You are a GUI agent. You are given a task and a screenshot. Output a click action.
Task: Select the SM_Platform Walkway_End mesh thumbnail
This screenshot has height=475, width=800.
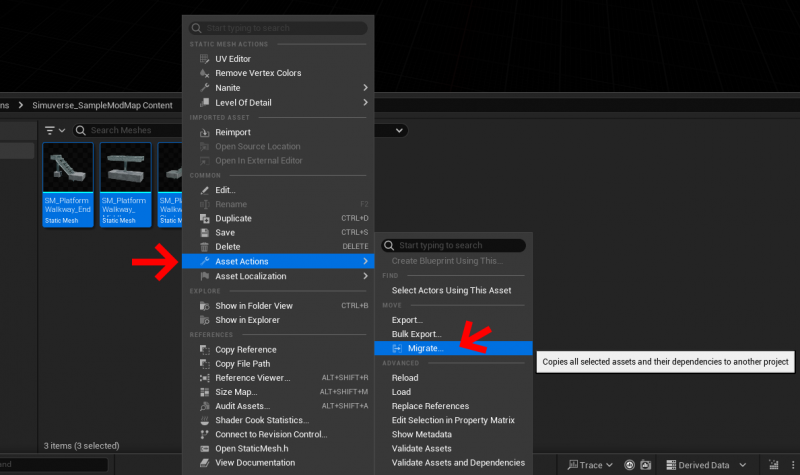point(68,184)
